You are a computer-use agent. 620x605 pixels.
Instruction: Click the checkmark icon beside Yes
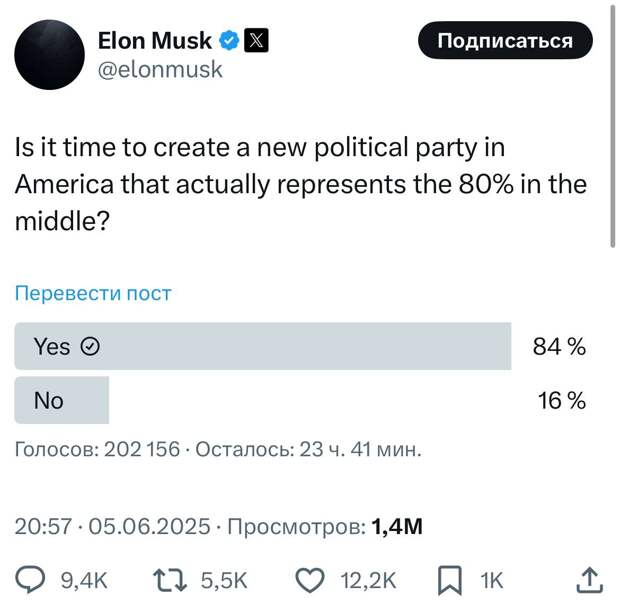coord(90,346)
